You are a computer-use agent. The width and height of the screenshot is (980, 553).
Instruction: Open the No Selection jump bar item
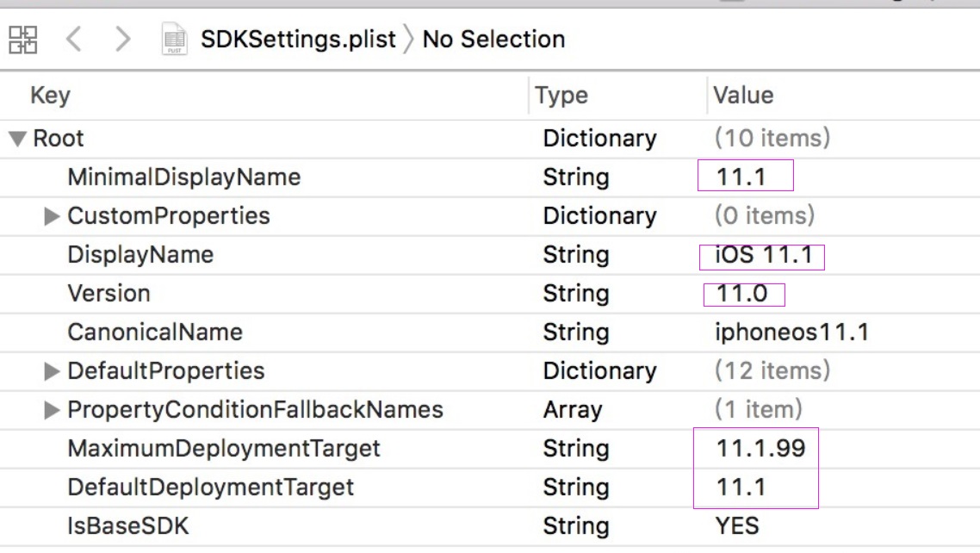(493, 40)
